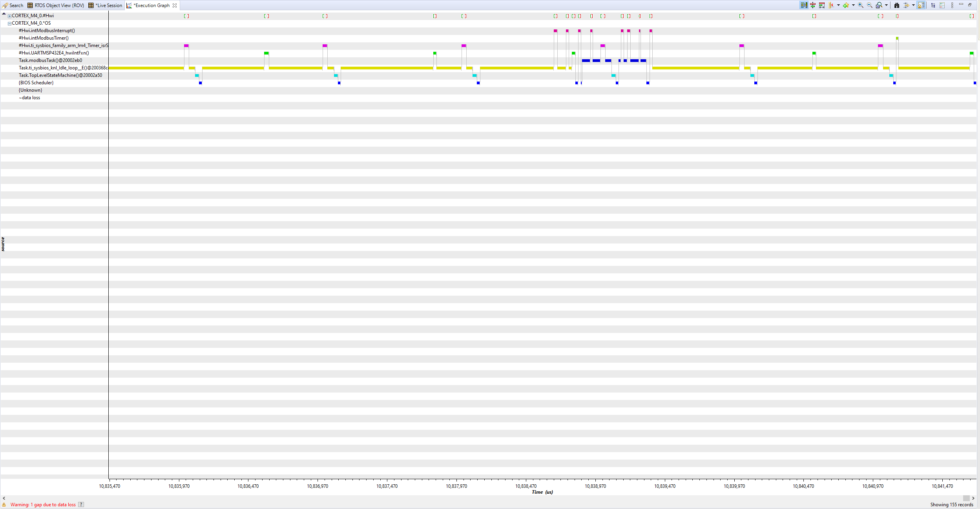Close the Execution Graph tab

[175, 5]
